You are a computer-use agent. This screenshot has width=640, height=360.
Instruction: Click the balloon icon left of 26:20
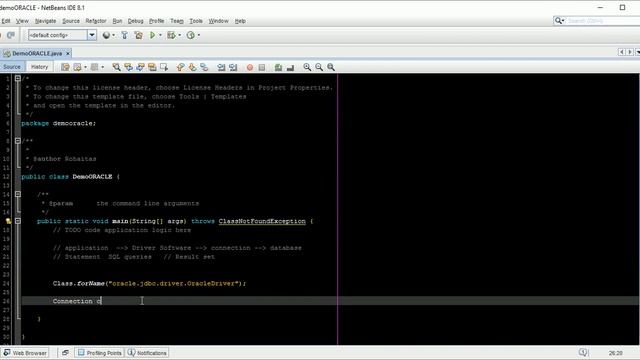(583, 353)
